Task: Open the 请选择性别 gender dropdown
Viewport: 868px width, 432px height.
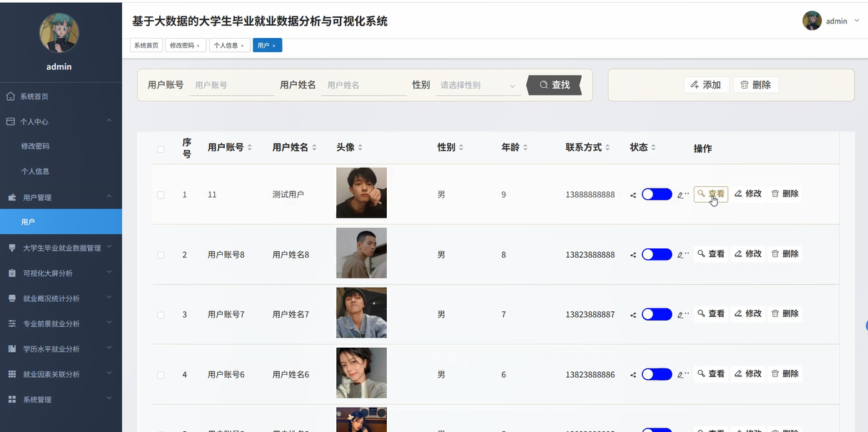Action: (x=478, y=85)
